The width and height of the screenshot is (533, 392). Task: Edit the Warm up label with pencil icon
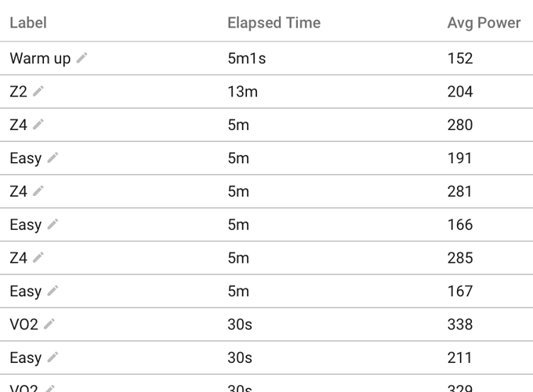82,58
